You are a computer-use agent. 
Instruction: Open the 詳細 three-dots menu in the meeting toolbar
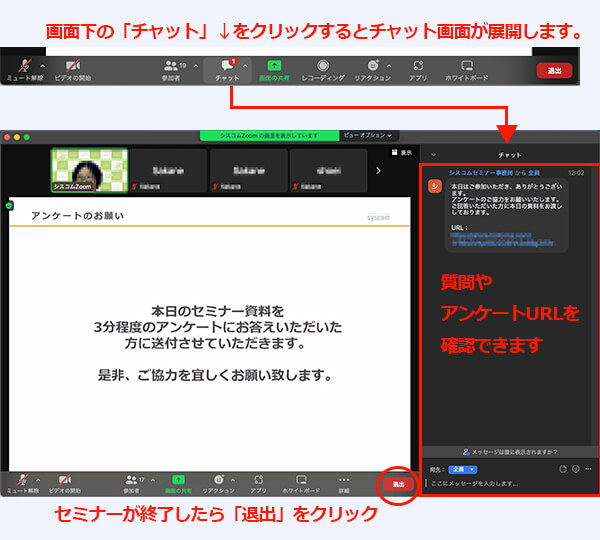pos(344,484)
